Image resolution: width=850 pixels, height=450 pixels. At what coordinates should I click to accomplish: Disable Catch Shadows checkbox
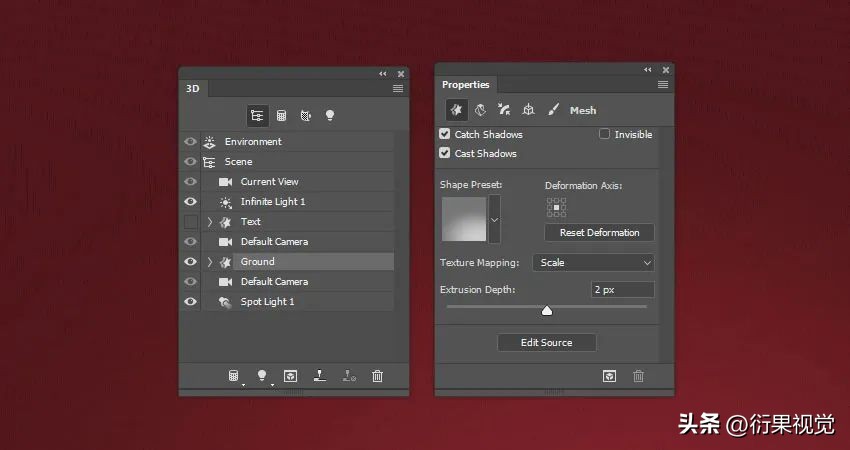click(x=445, y=134)
